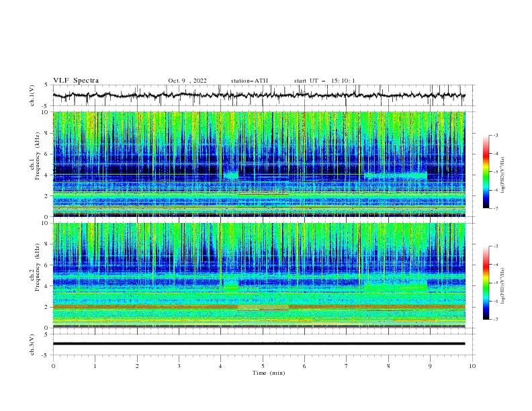This screenshot has width=532, height=411.
Task: Click time axis tick label "0"
Action: [x=53, y=366]
